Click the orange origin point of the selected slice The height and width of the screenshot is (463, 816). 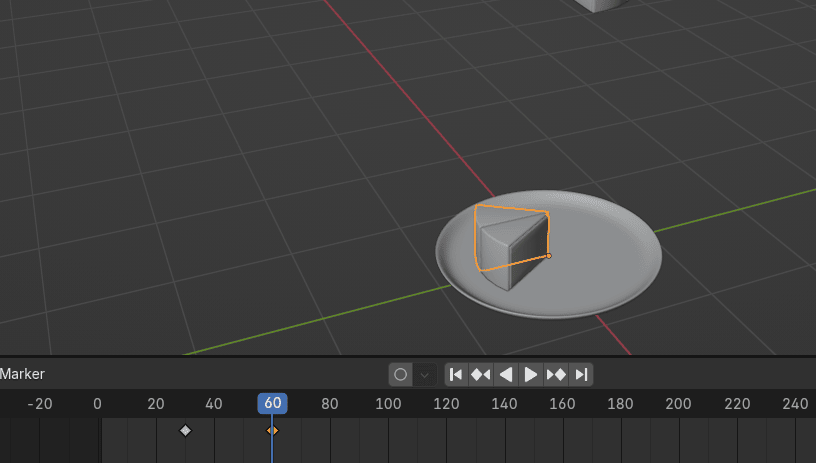[x=548, y=256]
